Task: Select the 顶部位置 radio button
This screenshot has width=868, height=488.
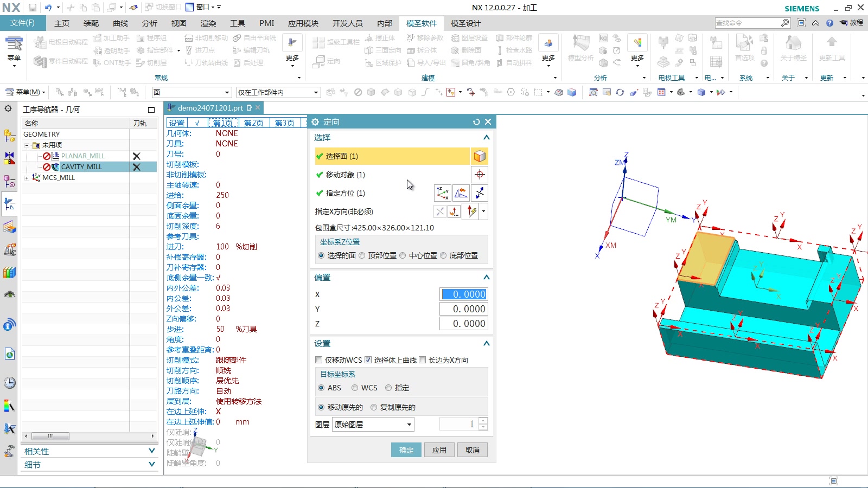Action: pos(362,255)
